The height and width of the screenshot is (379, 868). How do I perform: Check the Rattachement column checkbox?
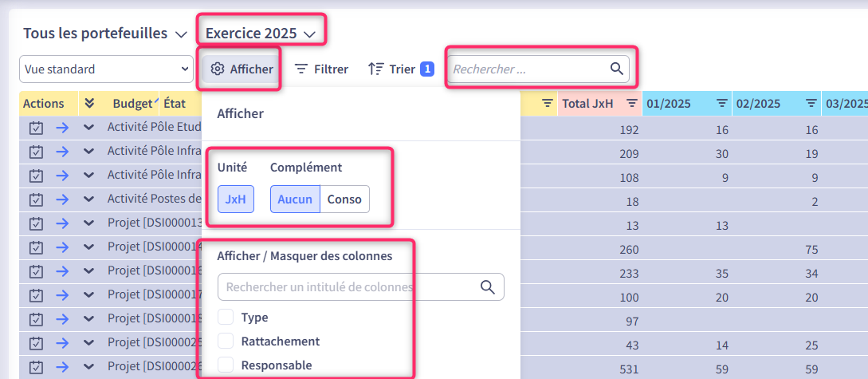click(x=226, y=341)
